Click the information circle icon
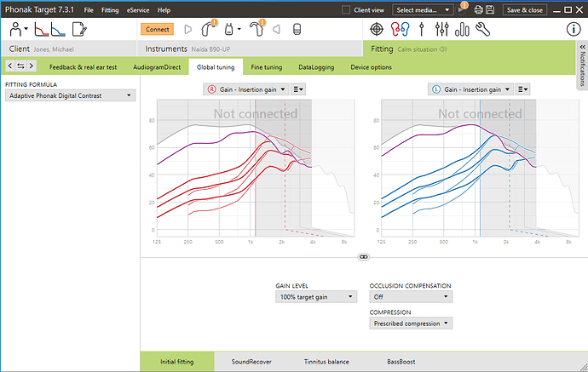Screen dimensions: 588x372 point(574,29)
